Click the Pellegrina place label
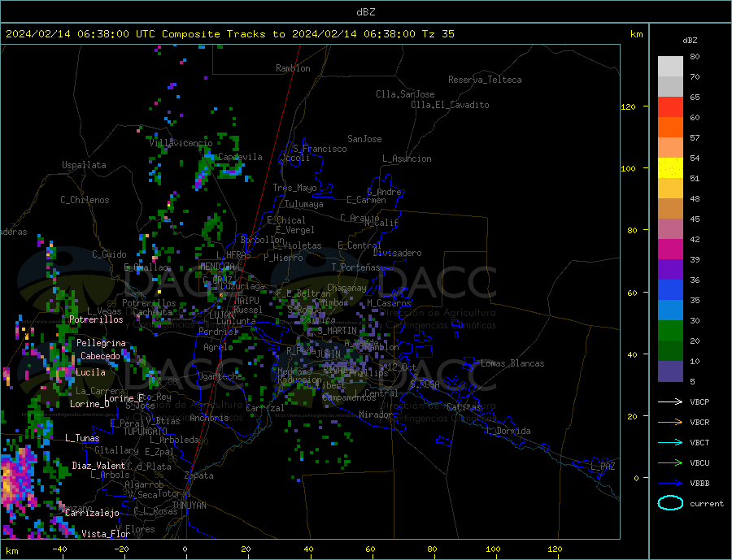This screenshot has width=732, height=560. click(102, 343)
